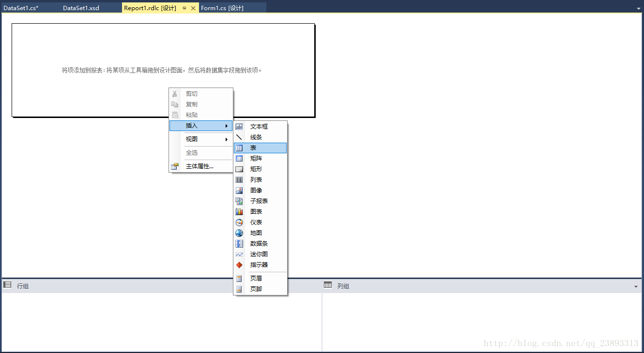Click the page header icon beside 页眉
This screenshot has height=353, width=644.
[239, 279]
